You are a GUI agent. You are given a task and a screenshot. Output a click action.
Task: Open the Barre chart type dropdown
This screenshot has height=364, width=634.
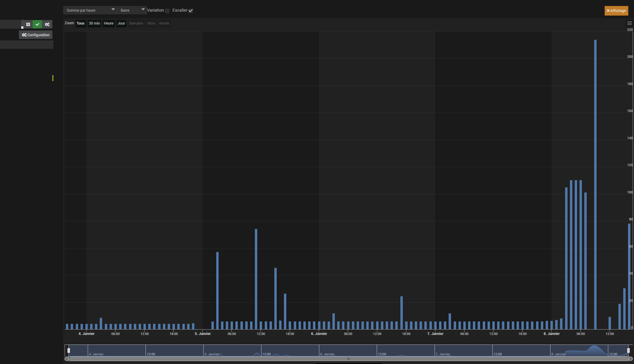pos(132,10)
